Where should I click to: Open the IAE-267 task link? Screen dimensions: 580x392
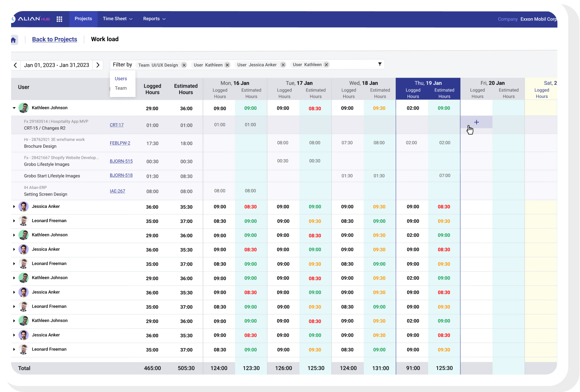[117, 191]
